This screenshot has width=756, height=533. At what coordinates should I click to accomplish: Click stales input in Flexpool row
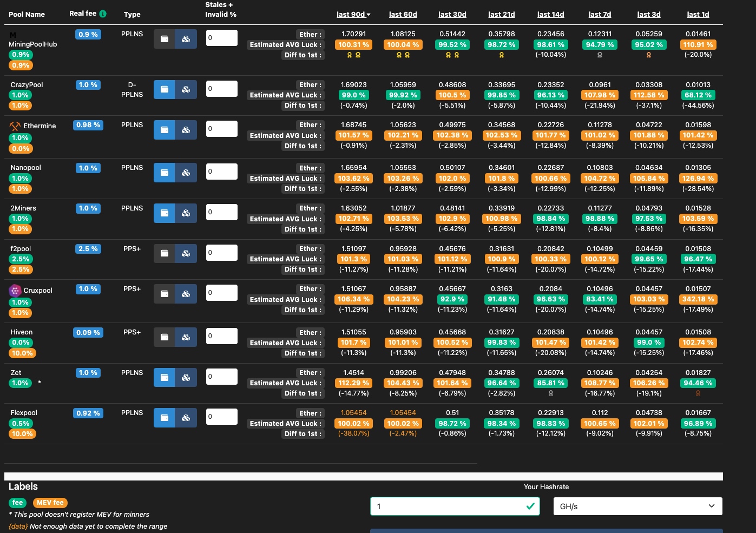click(x=221, y=417)
